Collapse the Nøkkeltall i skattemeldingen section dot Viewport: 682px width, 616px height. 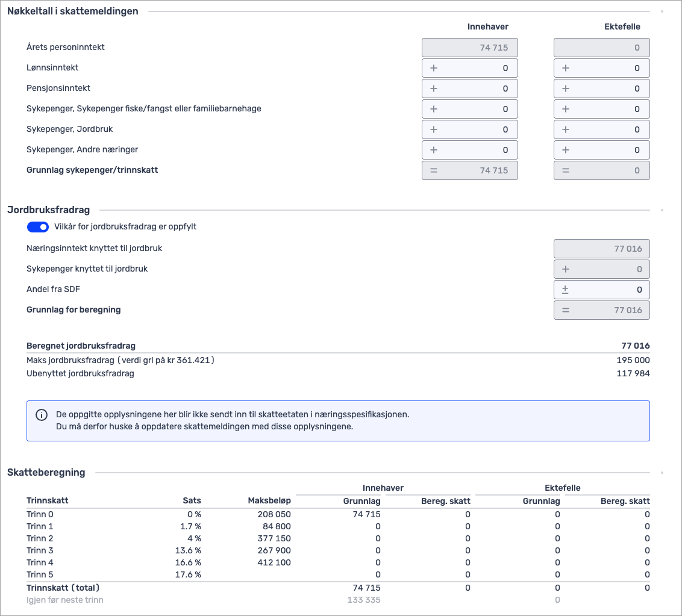point(662,11)
